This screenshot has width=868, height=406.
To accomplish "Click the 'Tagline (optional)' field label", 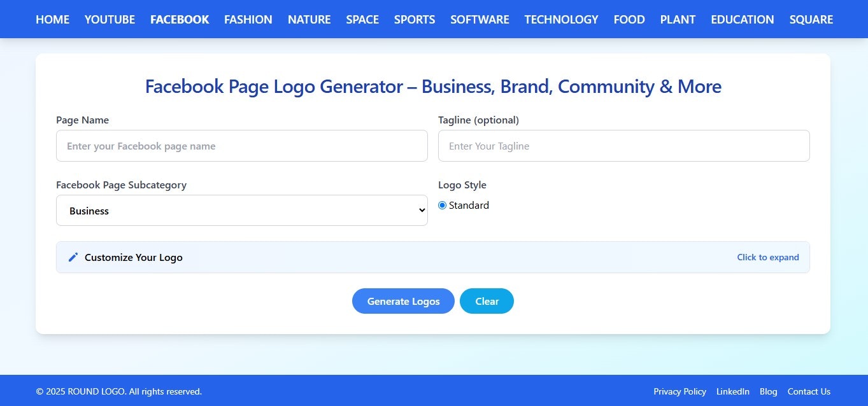I will (478, 120).
